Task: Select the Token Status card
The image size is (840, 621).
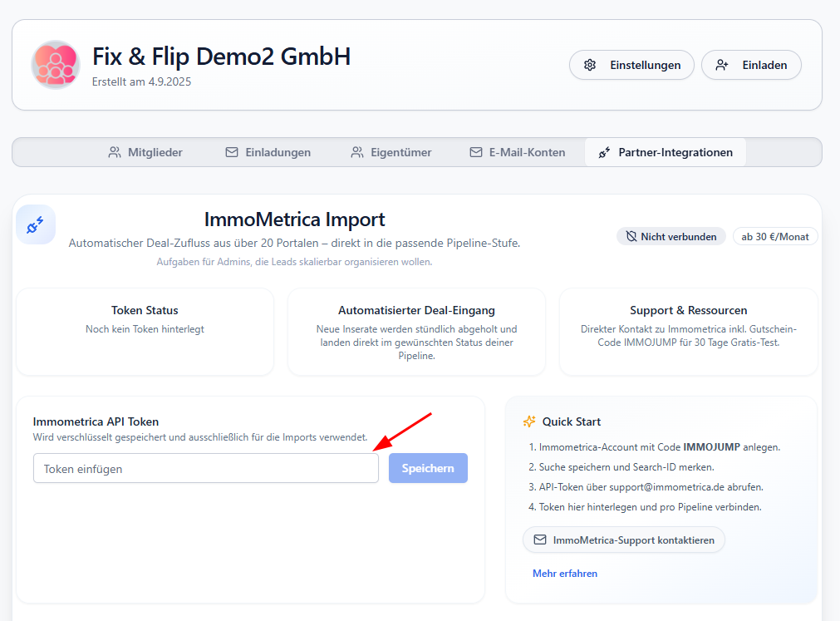Action: (145, 331)
